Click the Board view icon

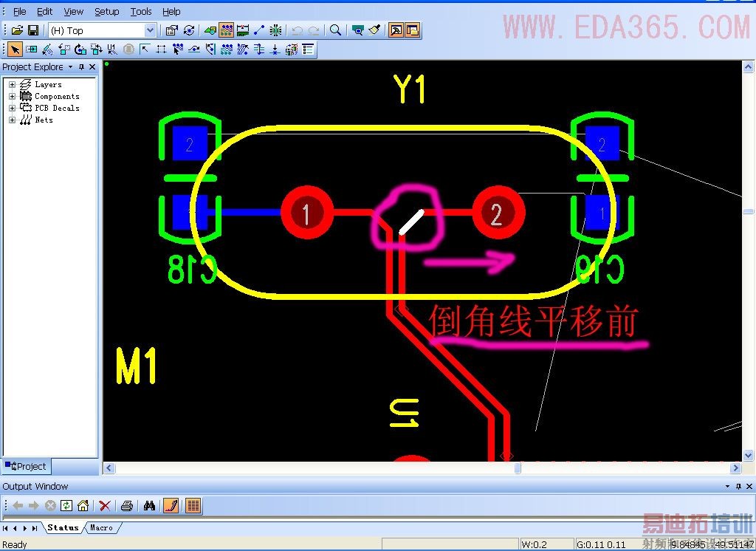point(358,30)
